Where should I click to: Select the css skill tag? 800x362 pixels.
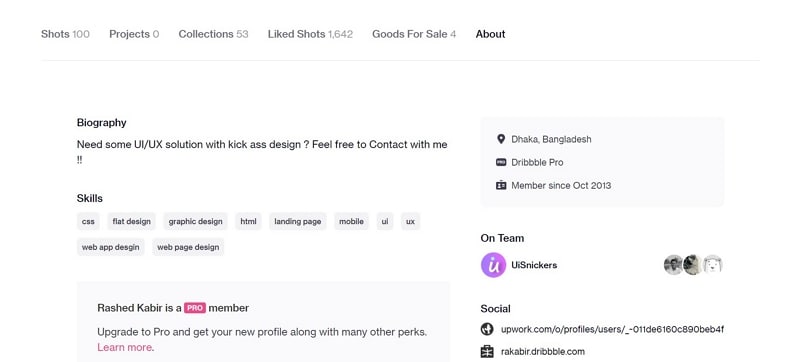88,221
